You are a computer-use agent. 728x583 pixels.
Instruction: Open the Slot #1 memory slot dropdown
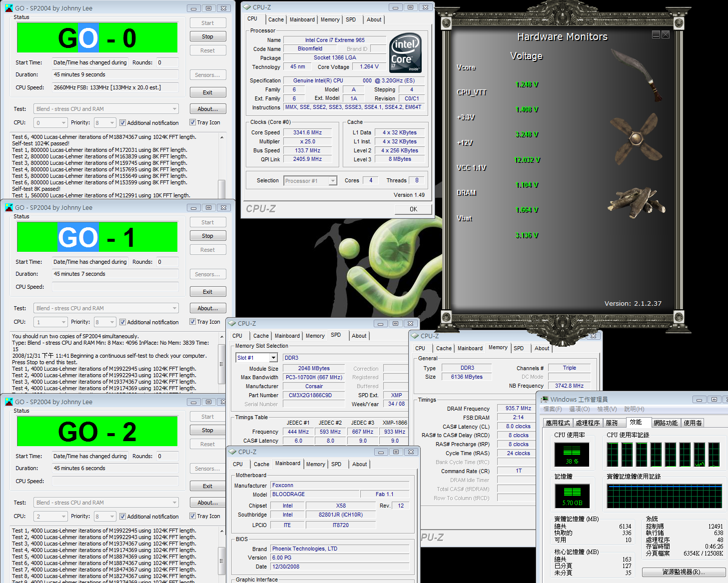click(x=273, y=358)
